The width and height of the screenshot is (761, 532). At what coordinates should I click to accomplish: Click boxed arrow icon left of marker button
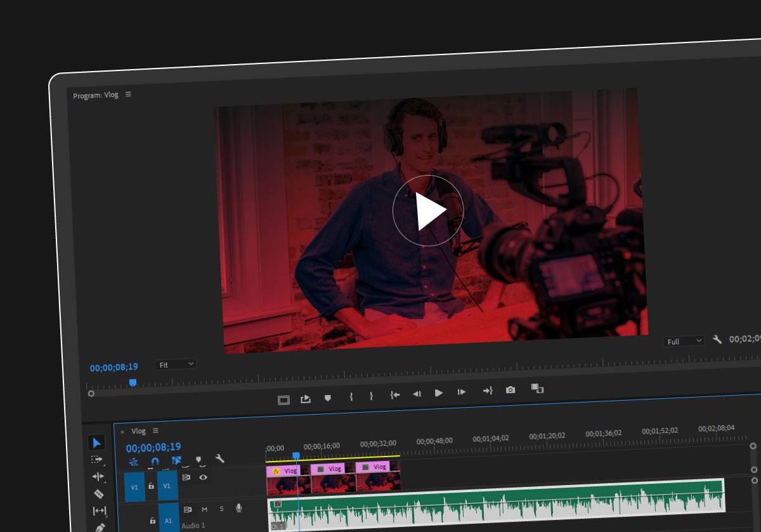306,399
